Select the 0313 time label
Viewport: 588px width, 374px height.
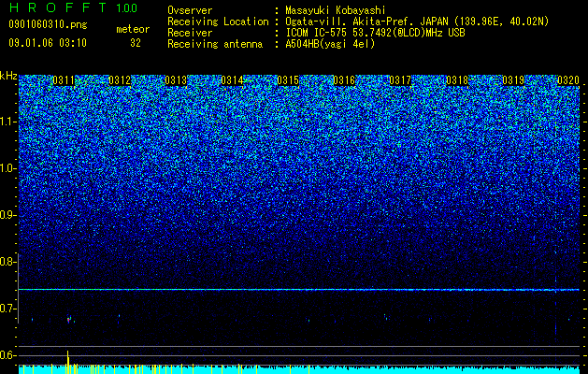[x=176, y=80]
